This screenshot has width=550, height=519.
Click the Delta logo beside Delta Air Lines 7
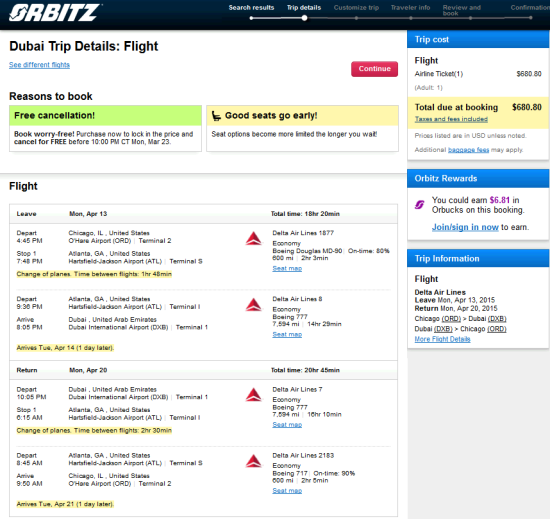click(x=254, y=395)
